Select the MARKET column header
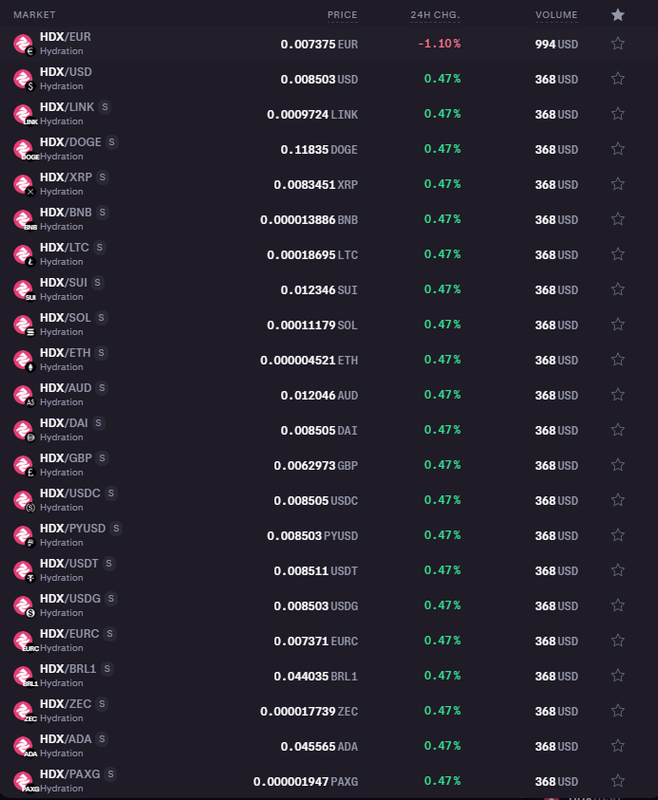The image size is (658, 800). (x=34, y=15)
